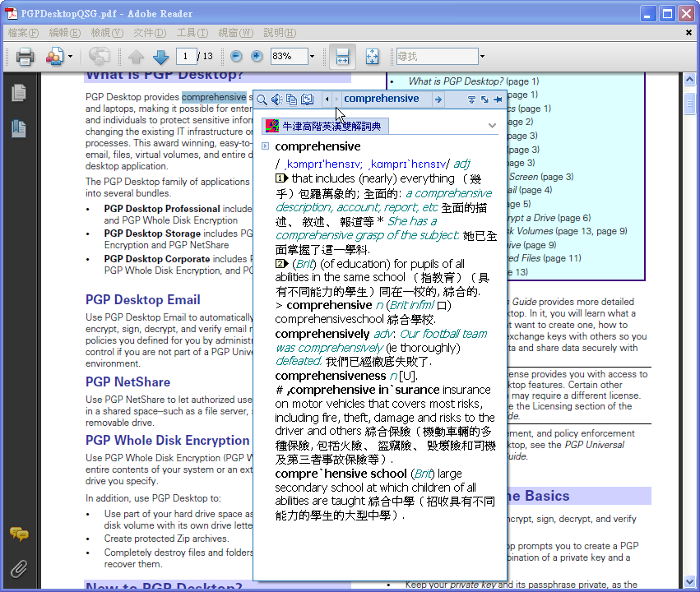Click the fit full page icon
Screen dimensions: 700x592
click(372, 57)
